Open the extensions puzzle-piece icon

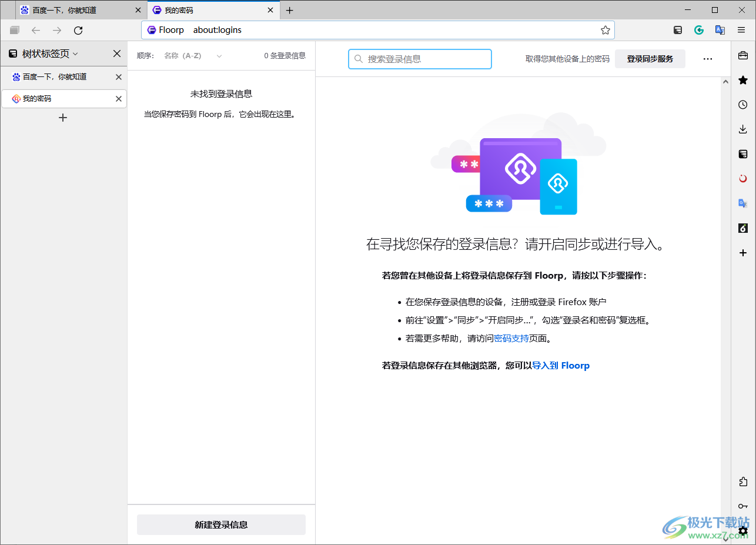tap(742, 482)
